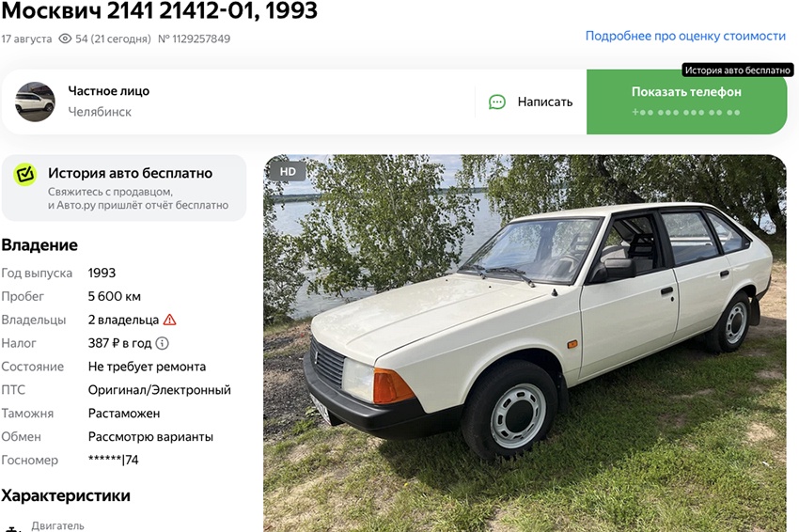Click the HD badge on photo
Viewport: 799px width, 532px height.
(x=288, y=172)
